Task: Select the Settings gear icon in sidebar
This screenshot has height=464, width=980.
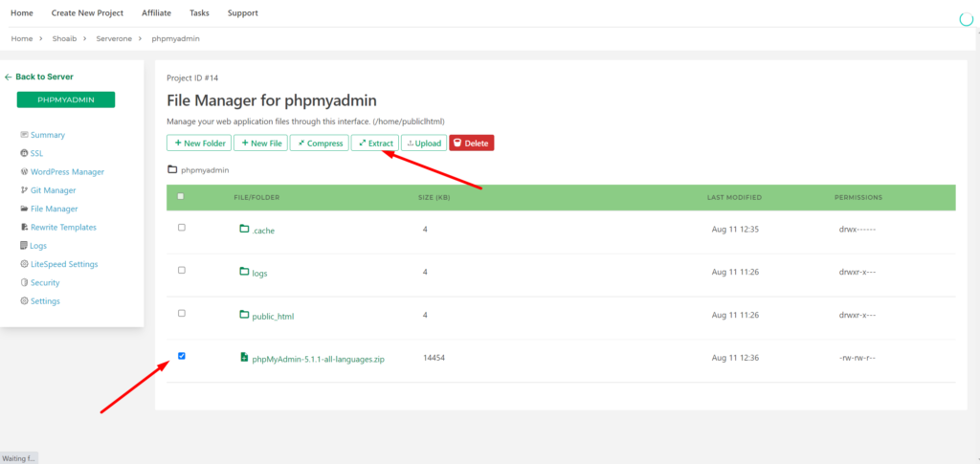Action: tap(24, 301)
